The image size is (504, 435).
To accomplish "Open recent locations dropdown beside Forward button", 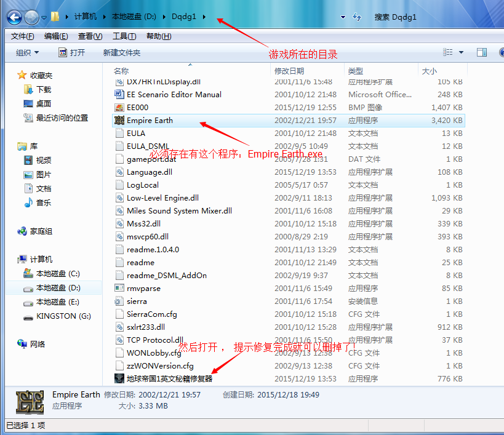I will pos(44,18).
